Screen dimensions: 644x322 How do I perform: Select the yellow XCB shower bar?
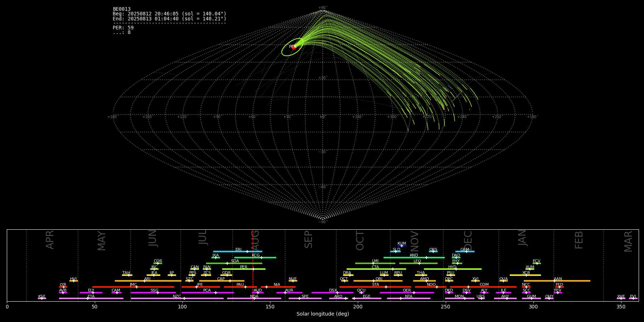(525, 275)
